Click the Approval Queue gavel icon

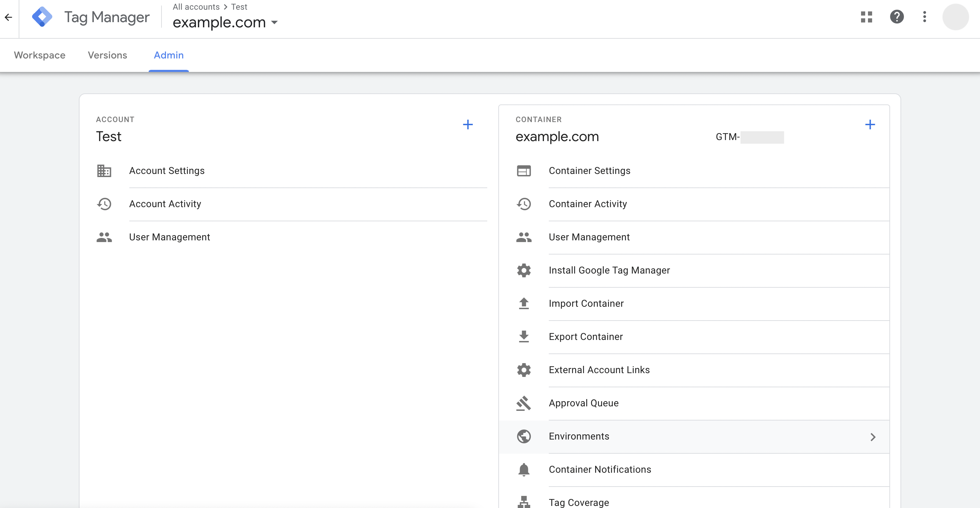pos(524,403)
